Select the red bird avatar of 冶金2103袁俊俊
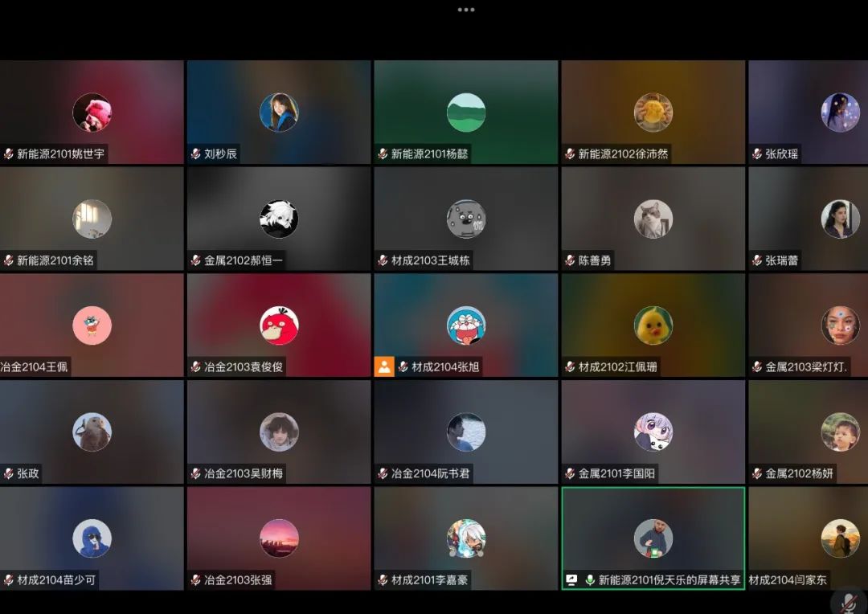The width and height of the screenshot is (868, 614). tap(279, 325)
